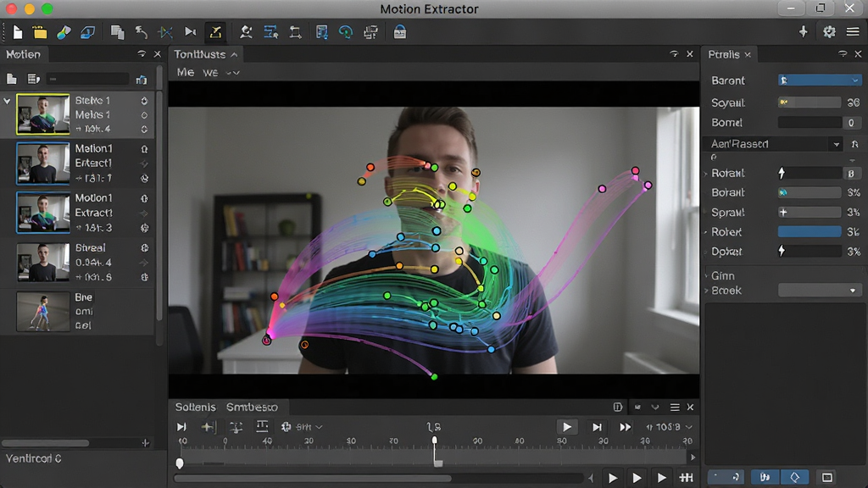Switch to the Soltenis tab

tap(196, 408)
